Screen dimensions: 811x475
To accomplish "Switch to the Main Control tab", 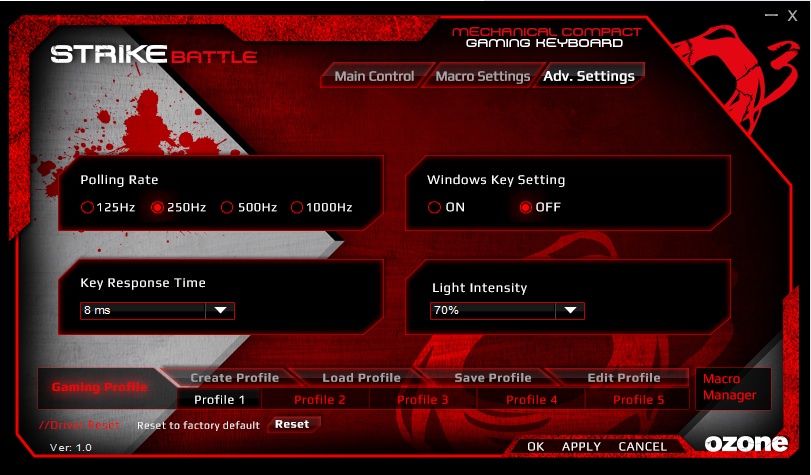I will point(374,76).
